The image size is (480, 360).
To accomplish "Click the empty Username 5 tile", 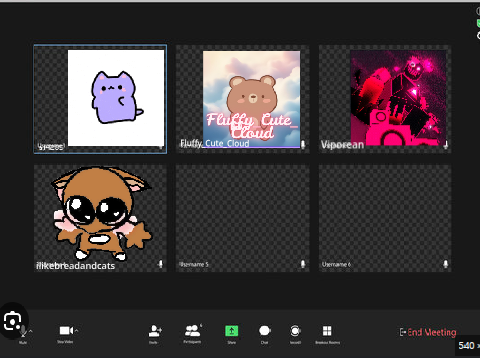I will click(x=243, y=218).
